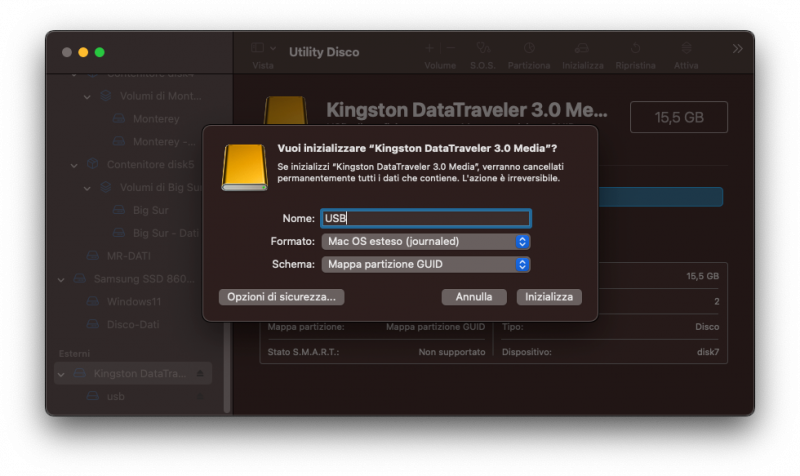Collapse Samsung SSD 860 disk
The width and height of the screenshot is (800, 476).
(61, 280)
